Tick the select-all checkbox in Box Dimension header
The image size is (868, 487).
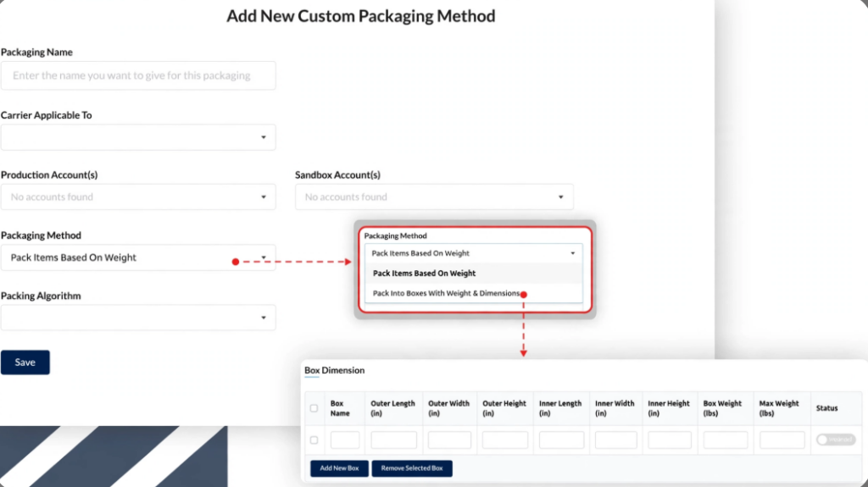[314, 408]
